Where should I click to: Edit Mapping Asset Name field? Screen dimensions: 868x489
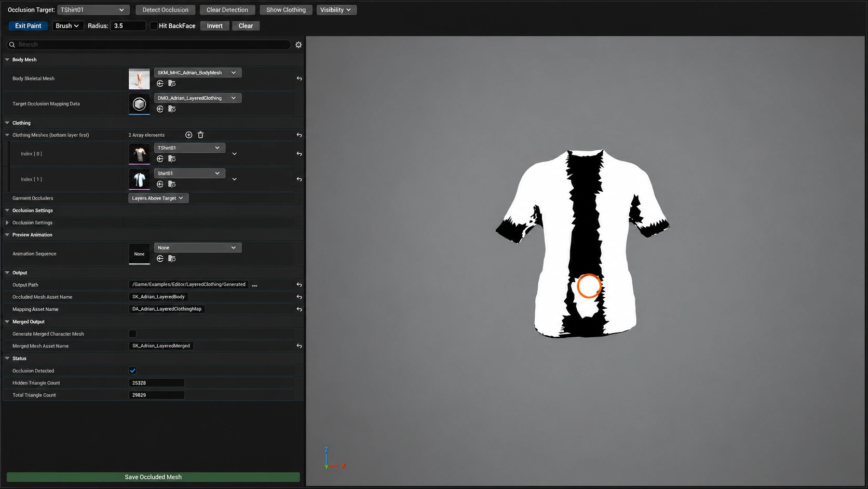click(x=167, y=309)
